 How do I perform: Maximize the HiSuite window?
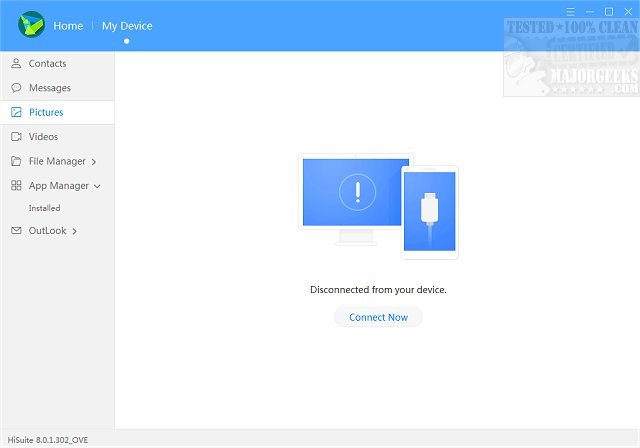click(x=609, y=12)
